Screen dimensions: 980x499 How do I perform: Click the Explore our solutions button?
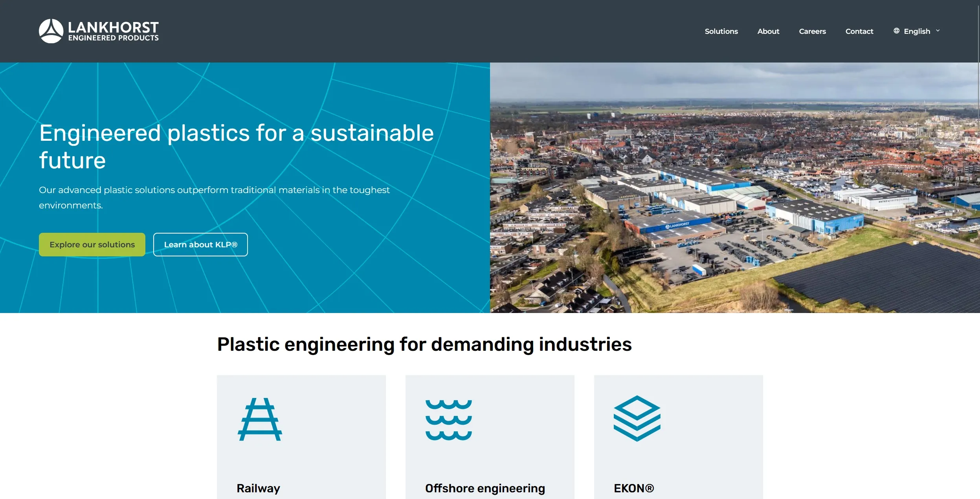point(92,245)
